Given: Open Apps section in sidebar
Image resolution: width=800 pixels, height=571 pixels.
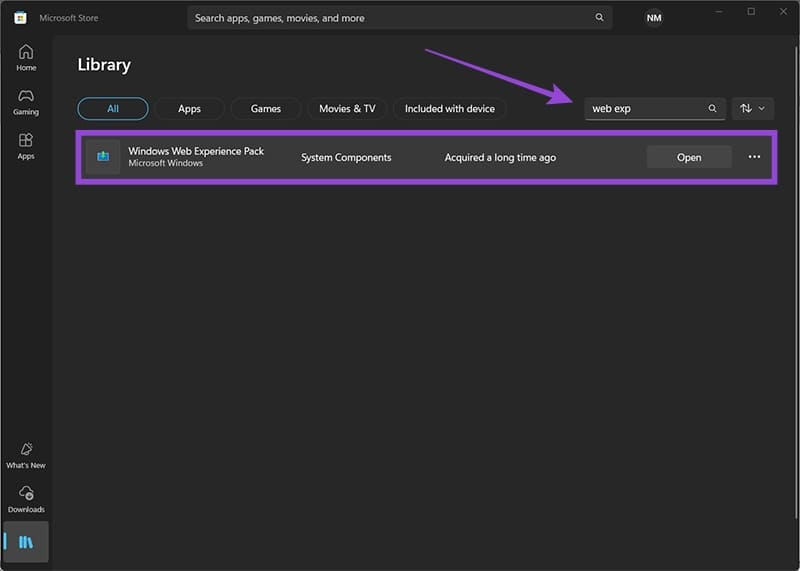Looking at the screenshot, I should [26, 146].
